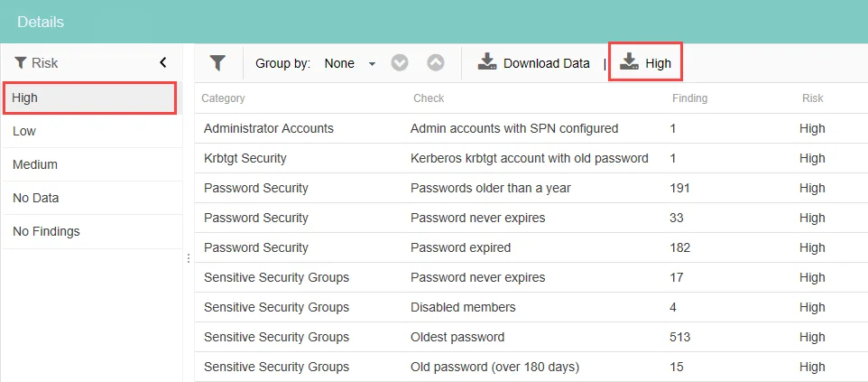Sort by the Risk column header
Screen dimensions: 868x382
(812, 98)
